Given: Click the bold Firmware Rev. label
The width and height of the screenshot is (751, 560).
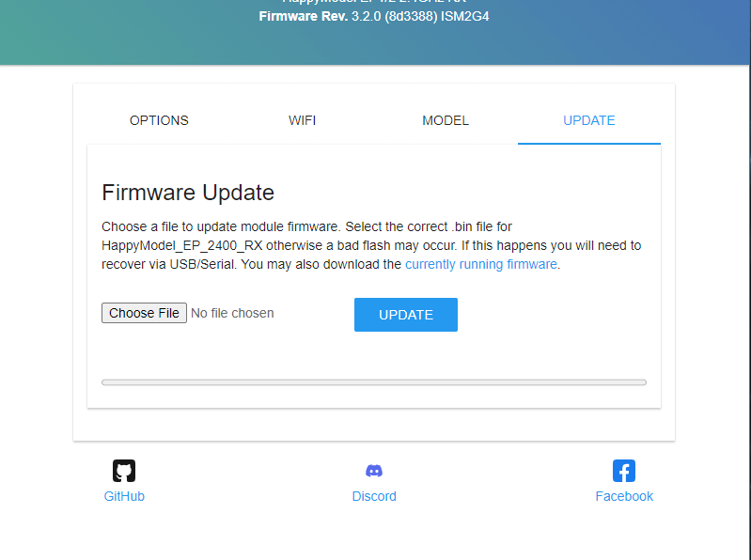Looking at the screenshot, I should pyautogui.click(x=304, y=16).
